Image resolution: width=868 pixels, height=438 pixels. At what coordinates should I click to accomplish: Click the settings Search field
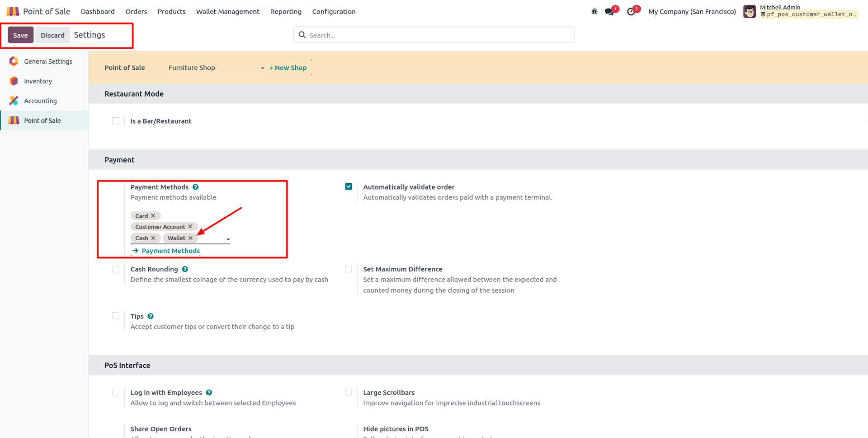point(434,35)
